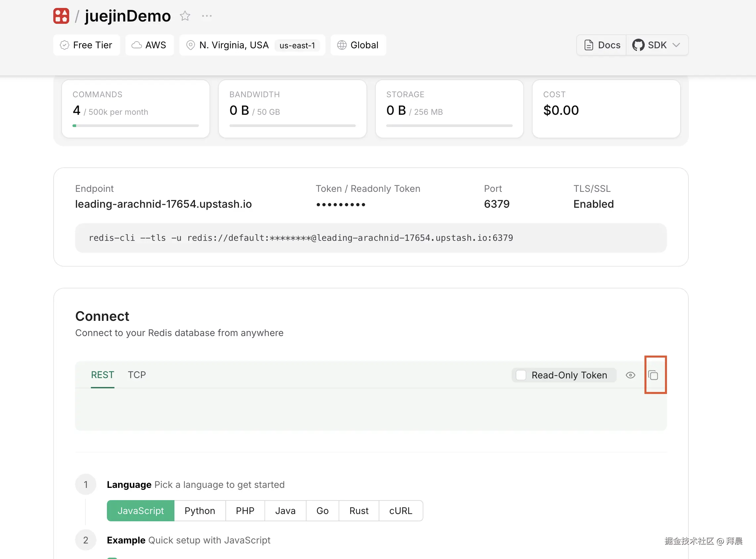Click the red Upstash Redis logo icon
Image resolution: width=756 pixels, height=559 pixels.
(x=61, y=16)
